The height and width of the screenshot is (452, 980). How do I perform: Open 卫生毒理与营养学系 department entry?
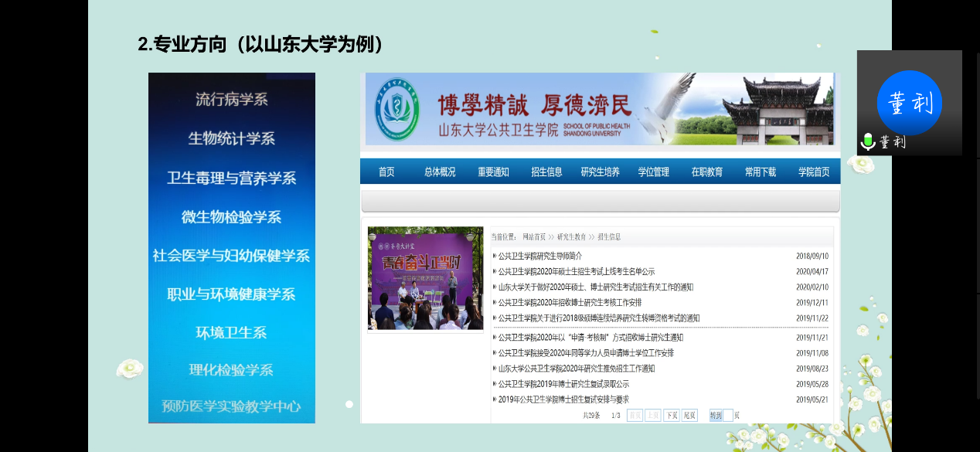click(x=232, y=178)
